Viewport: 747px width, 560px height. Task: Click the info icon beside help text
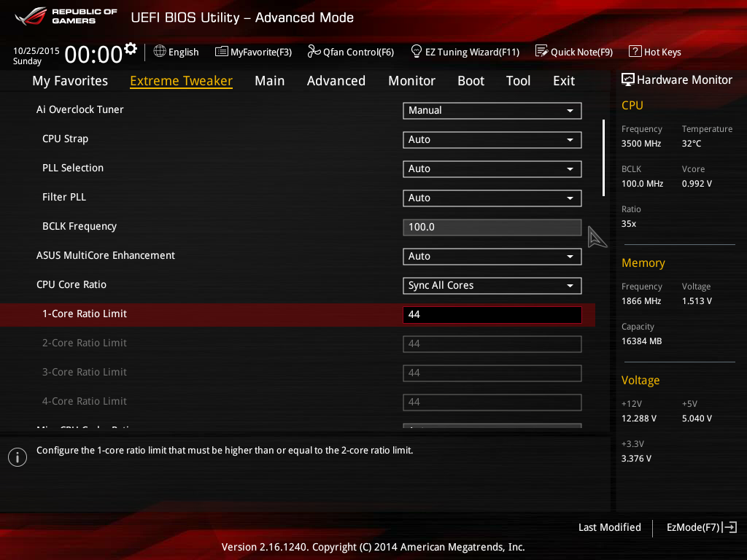(18, 457)
